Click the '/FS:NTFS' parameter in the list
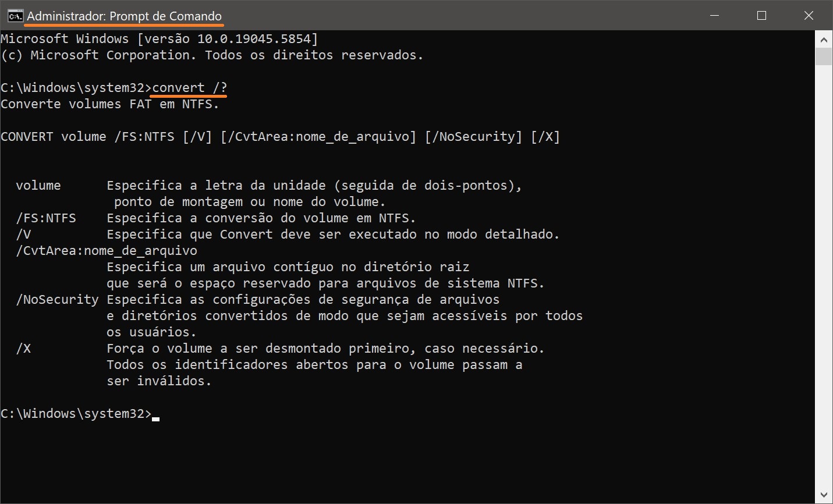The height and width of the screenshot is (504, 833). click(46, 218)
